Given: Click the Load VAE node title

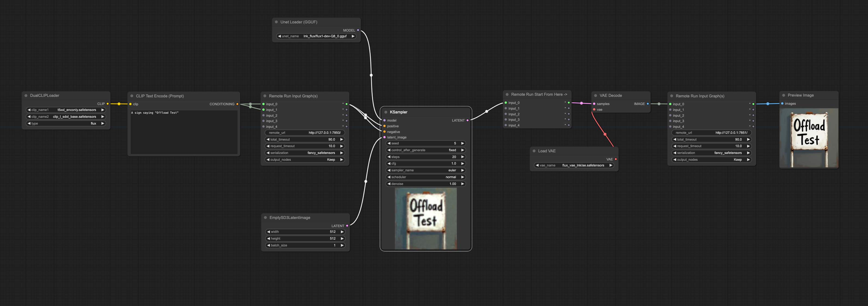Looking at the screenshot, I should click(547, 151).
